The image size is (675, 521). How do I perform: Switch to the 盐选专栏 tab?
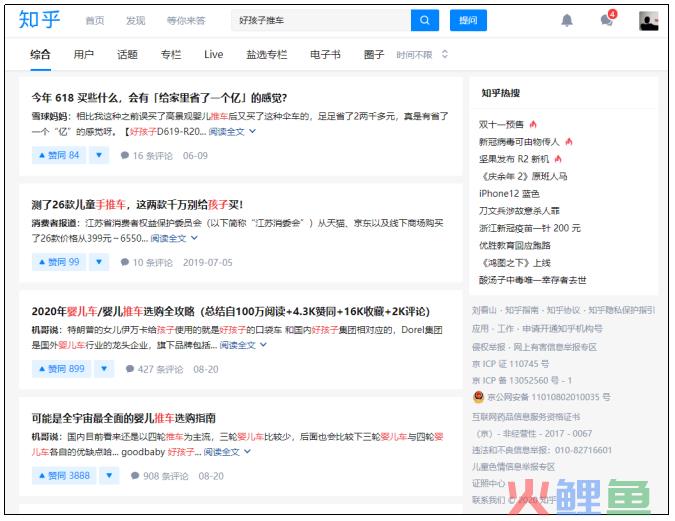[x=266, y=55]
